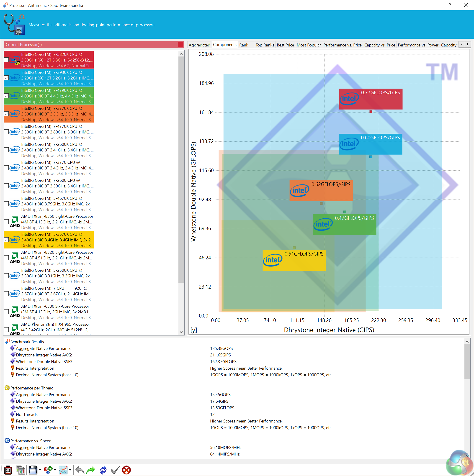Click the grey checkmark OK icon
The height and width of the screenshot is (476, 474).
(115, 470)
